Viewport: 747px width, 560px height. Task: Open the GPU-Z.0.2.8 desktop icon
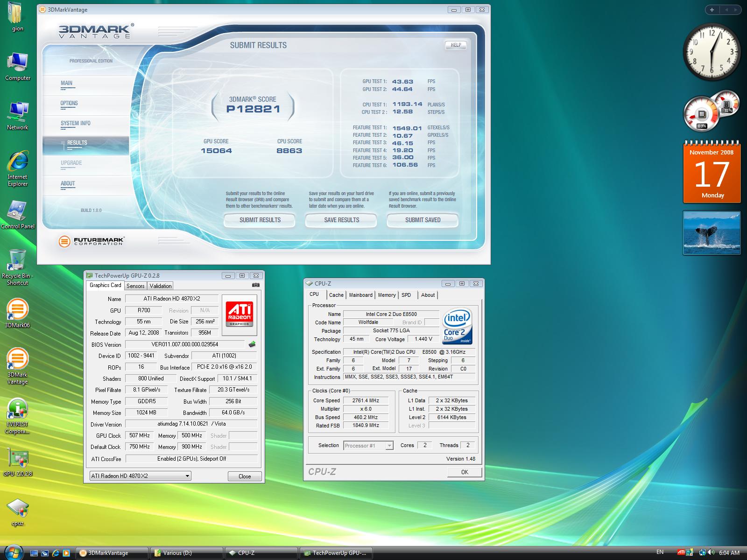18,462
